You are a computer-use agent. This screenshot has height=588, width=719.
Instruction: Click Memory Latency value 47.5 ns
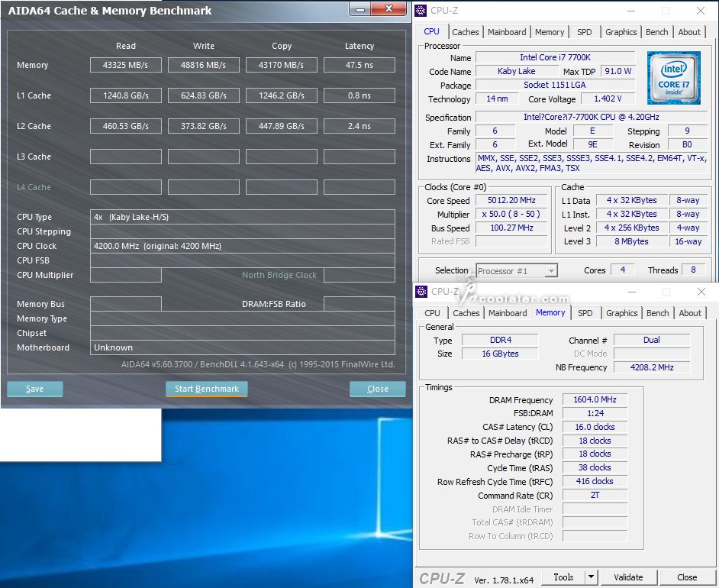pos(359,65)
